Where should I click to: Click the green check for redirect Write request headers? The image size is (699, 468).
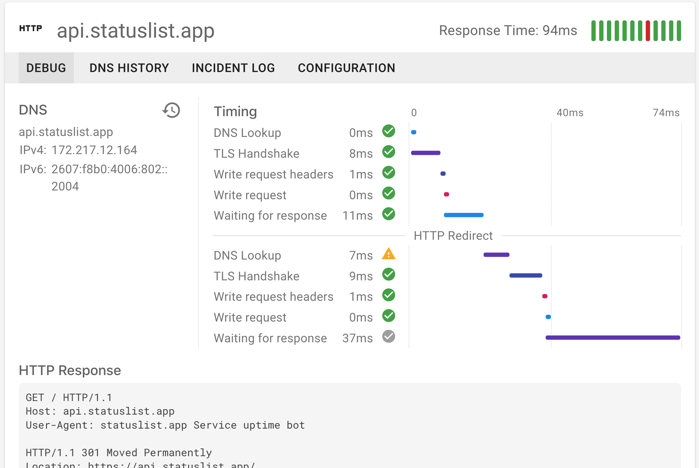tap(389, 295)
